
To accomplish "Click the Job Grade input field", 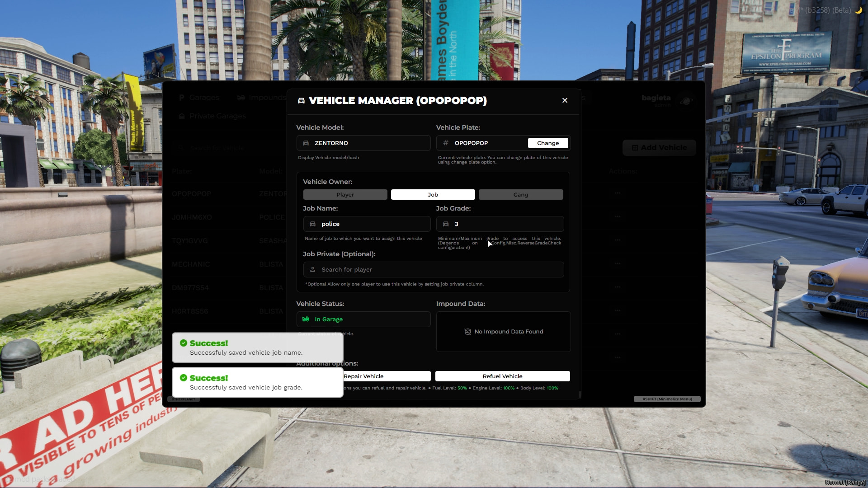I will pyautogui.click(x=500, y=224).
